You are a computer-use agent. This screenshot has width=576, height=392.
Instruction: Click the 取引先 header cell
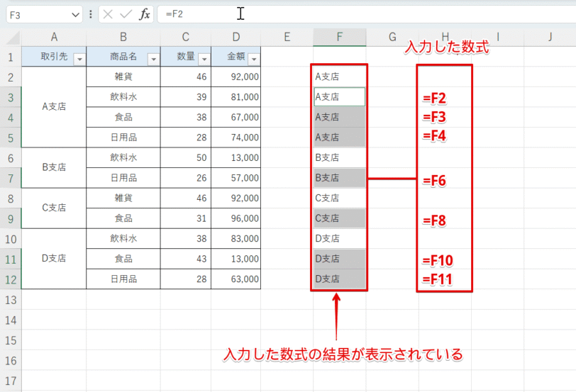(54, 57)
